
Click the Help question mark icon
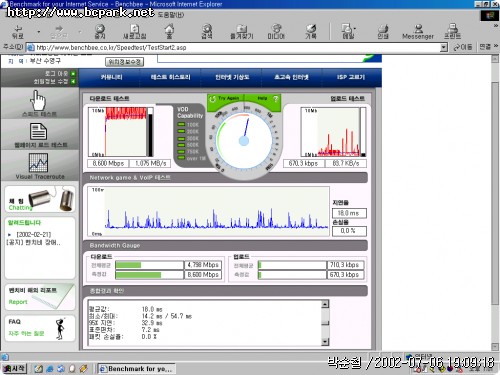[x=276, y=99]
